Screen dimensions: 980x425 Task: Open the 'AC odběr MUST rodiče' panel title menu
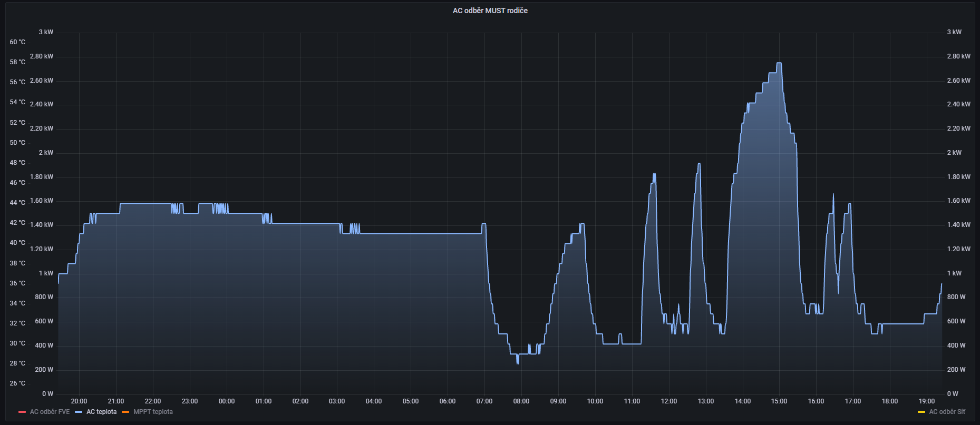click(490, 11)
